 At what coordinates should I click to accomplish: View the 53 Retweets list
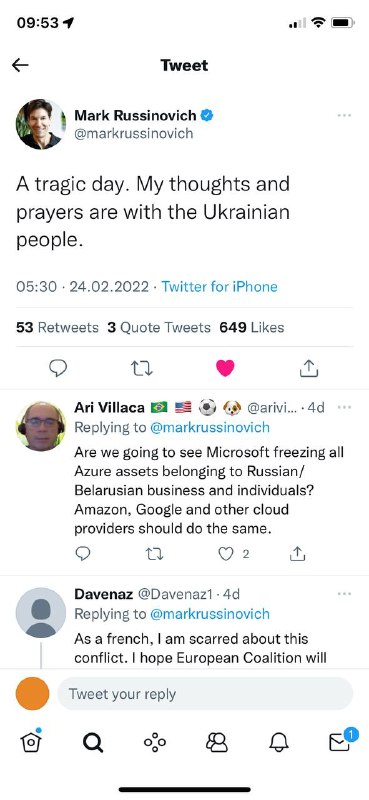click(x=57, y=327)
